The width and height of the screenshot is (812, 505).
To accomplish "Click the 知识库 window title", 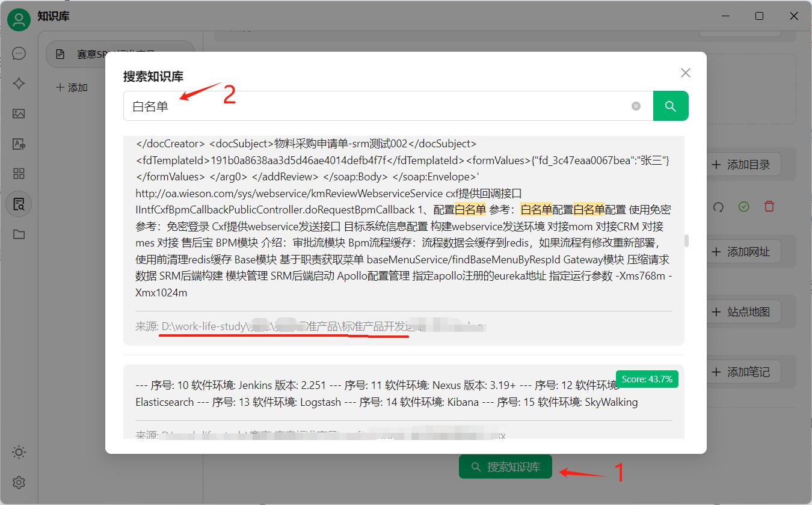I will pyautogui.click(x=54, y=16).
